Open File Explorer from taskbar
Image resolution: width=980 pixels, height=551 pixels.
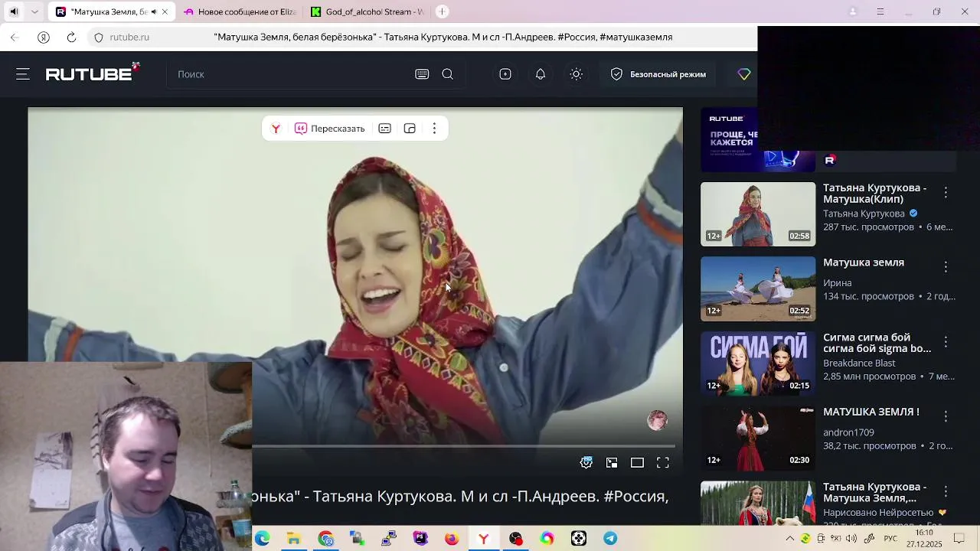tap(294, 539)
